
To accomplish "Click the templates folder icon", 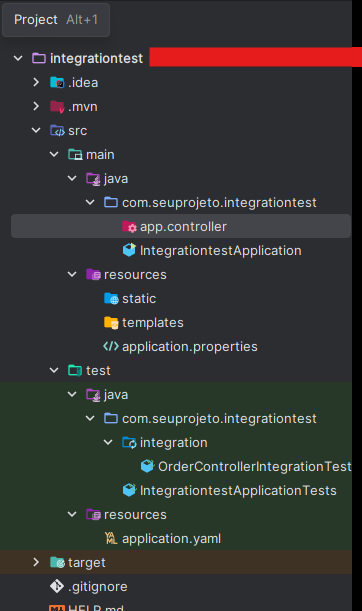I will click(111, 323).
